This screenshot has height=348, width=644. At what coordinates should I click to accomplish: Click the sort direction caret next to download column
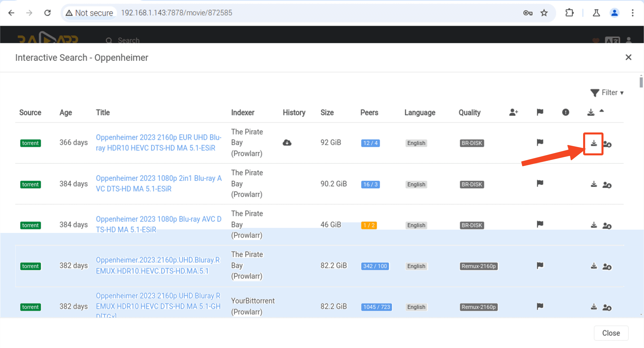coord(602,111)
